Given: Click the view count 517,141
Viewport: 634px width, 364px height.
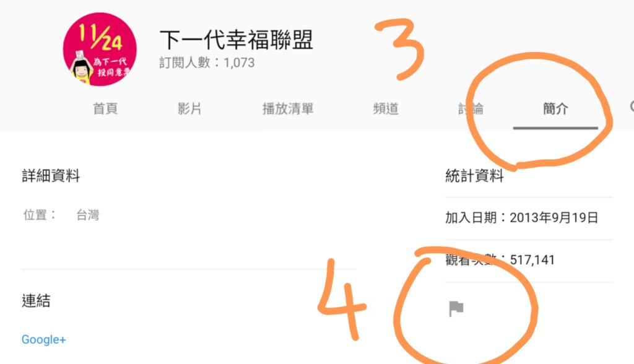Looking at the screenshot, I should click(532, 259).
